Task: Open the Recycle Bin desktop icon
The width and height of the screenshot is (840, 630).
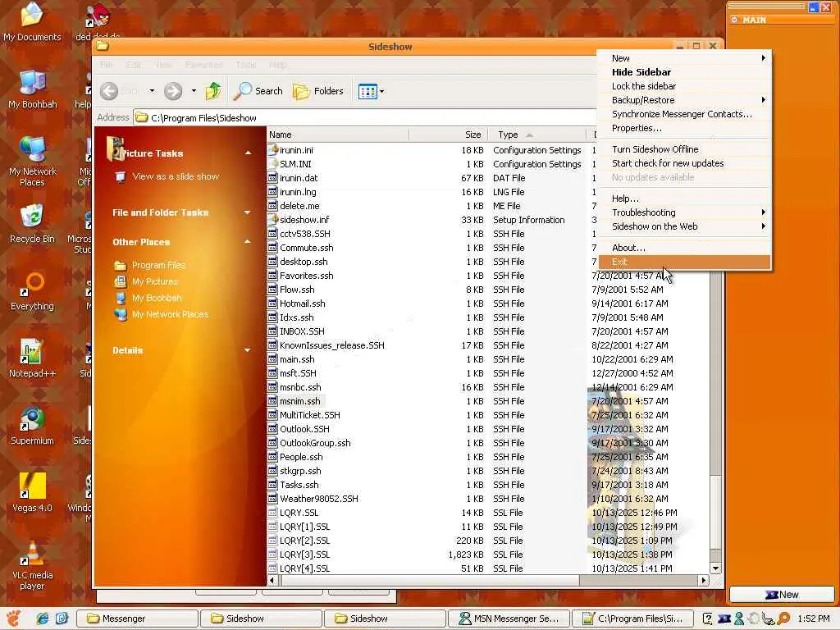Action: pyautogui.click(x=32, y=218)
